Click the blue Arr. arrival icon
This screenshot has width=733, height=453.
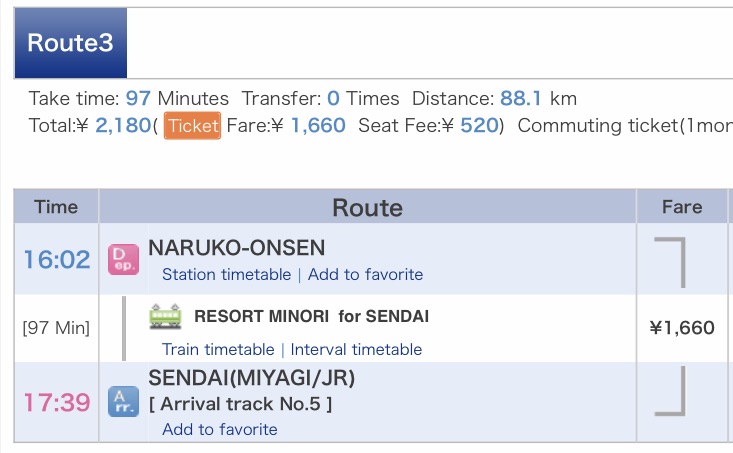click(x=123, y=402)
